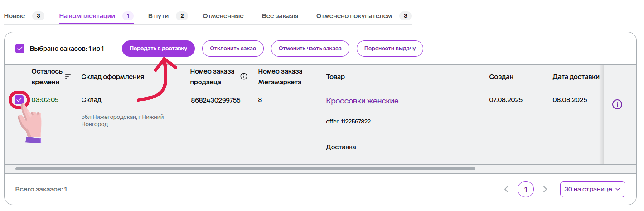Screen dimensions: 644x211
Task: Click the remaining time 03:02:05
Action: tap(45, 100)
